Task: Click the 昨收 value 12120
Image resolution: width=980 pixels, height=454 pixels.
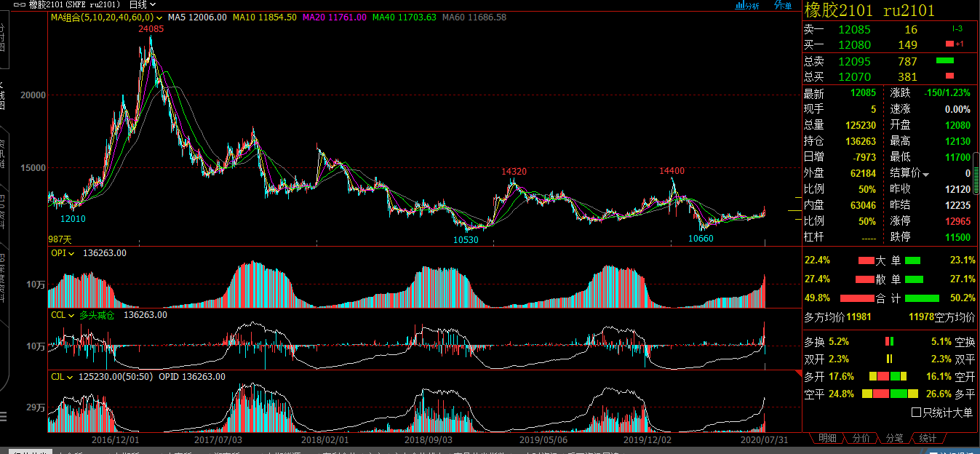Action: point(958,189)
